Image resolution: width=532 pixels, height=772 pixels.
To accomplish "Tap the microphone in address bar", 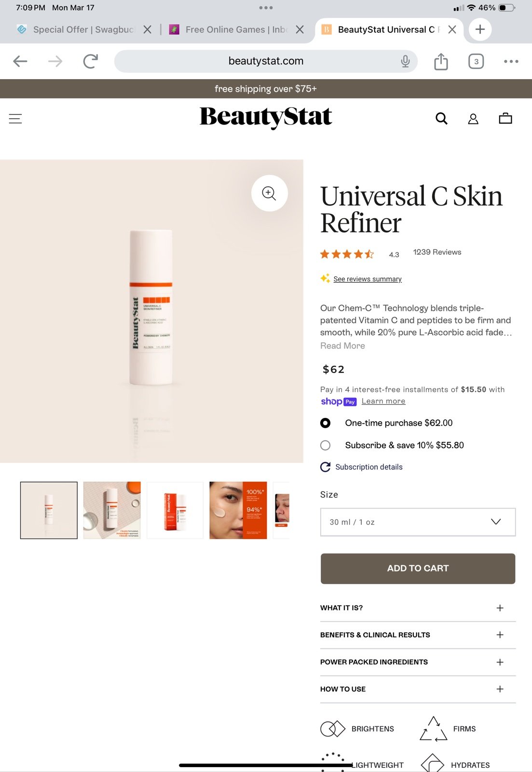I will 405,61.
